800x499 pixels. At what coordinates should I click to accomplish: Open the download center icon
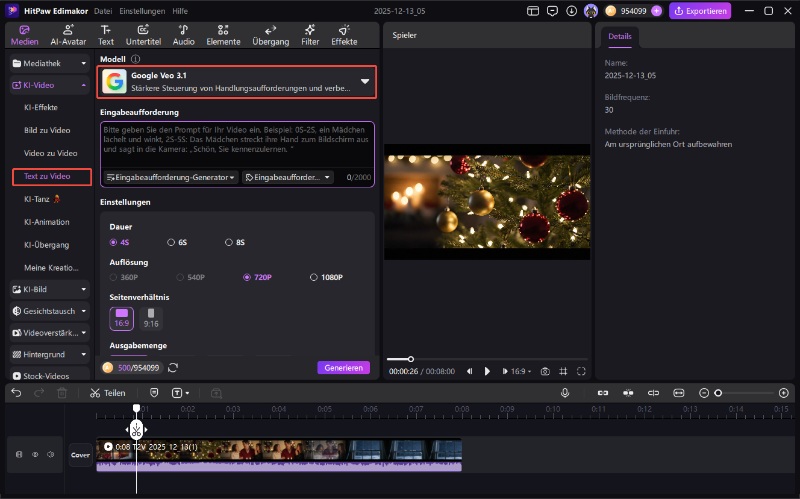[571, 11]
